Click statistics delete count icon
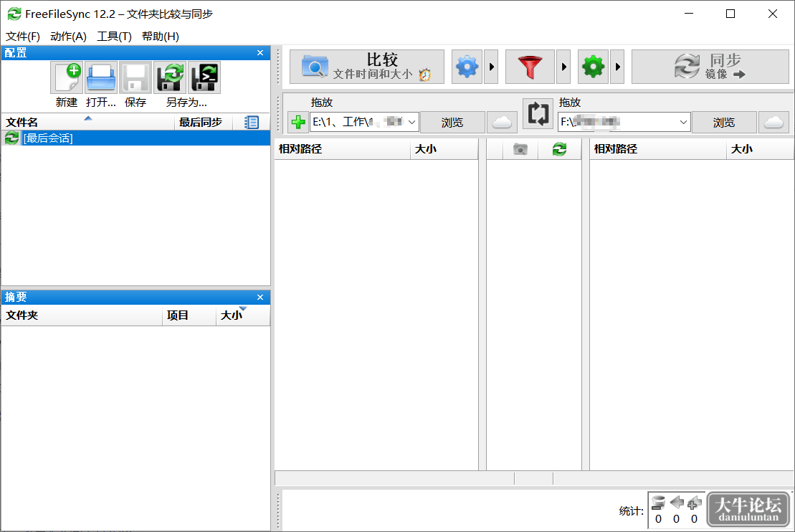Screen dimensions: 795x532 (658, 503)
